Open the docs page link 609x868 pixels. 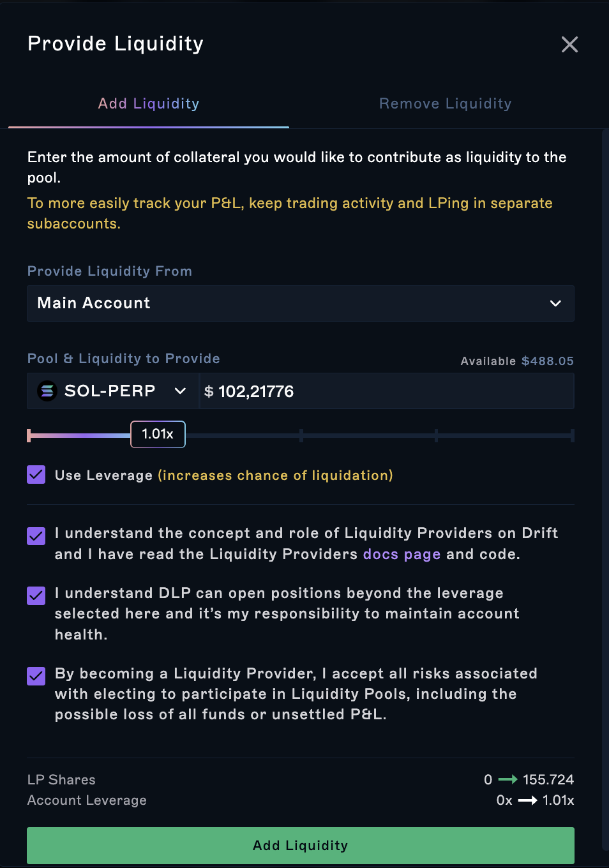point(402,554)
